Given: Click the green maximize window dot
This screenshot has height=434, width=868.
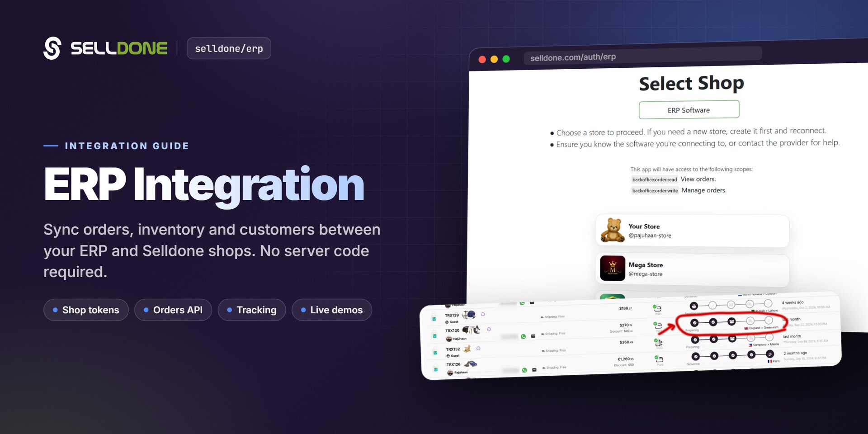Looking at the screenshot, I should (x=506, y=59).
